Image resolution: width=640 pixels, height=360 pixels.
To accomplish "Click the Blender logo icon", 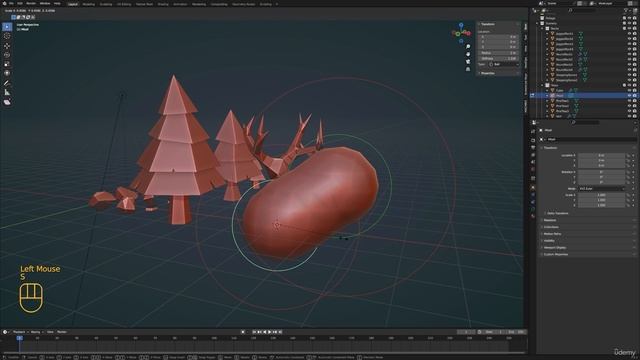I will pos(4,3).
